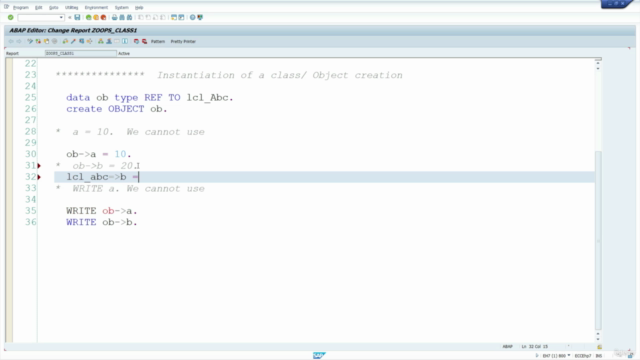Screen dimensions: 640x360
Task: Click the SAP menu icon left of Program
Action: pos(6,7)
